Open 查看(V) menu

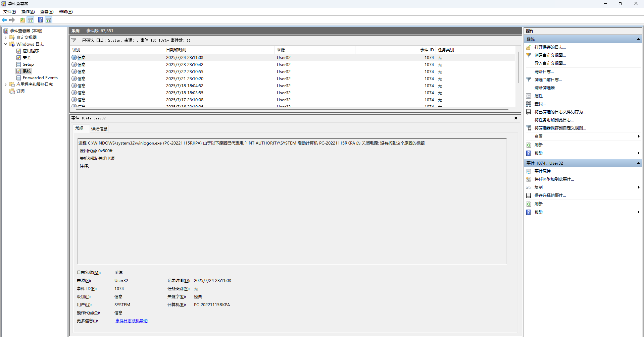[x=47, y=12]
